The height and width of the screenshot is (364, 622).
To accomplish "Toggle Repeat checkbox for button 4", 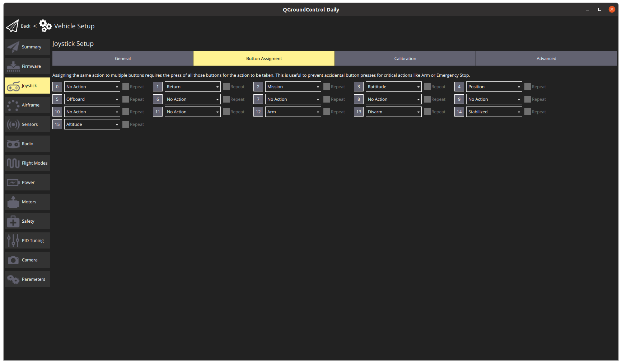I will tap(528, 87).
